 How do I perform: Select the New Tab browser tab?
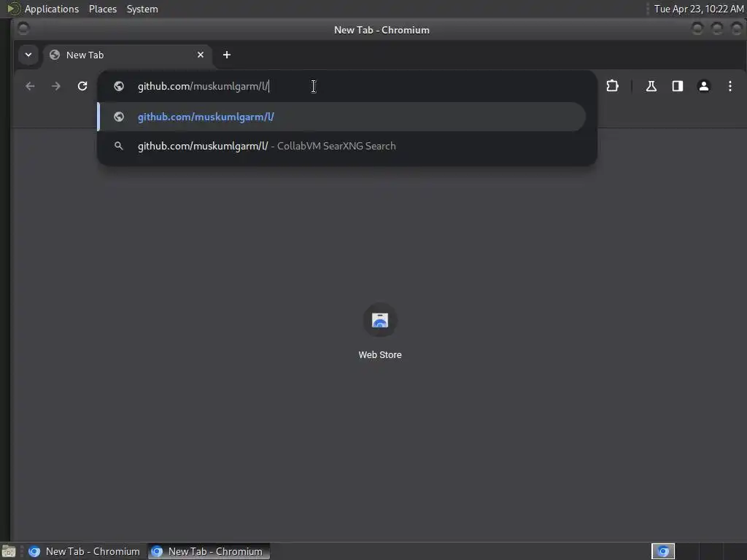(x=128, y=55)
